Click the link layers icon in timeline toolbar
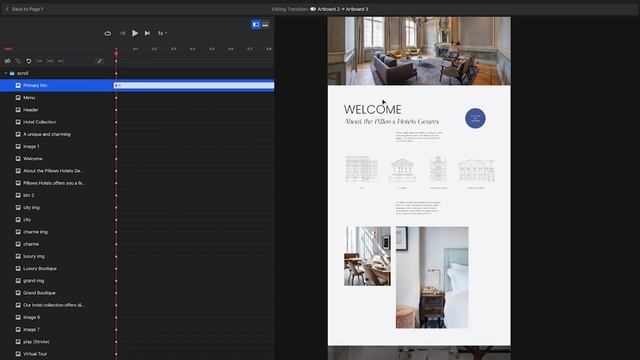The width and height of the screenshot is (640, 360). [x=7, y=61]
